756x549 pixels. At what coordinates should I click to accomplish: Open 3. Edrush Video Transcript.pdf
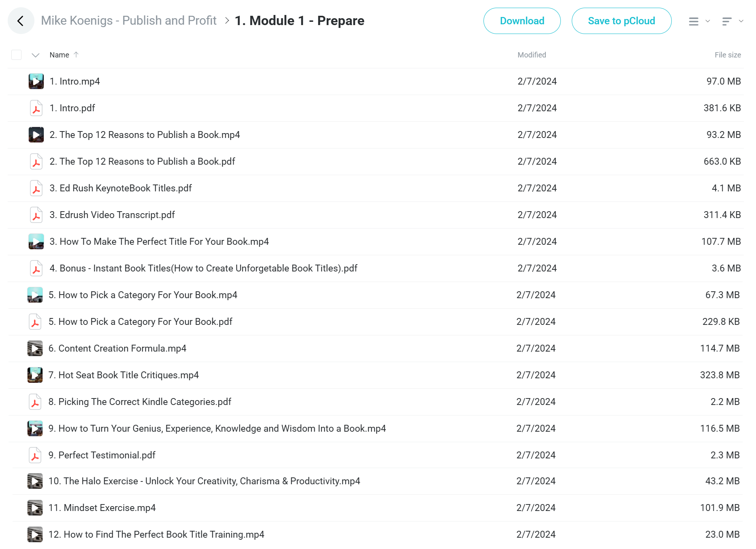click(112, 215)
